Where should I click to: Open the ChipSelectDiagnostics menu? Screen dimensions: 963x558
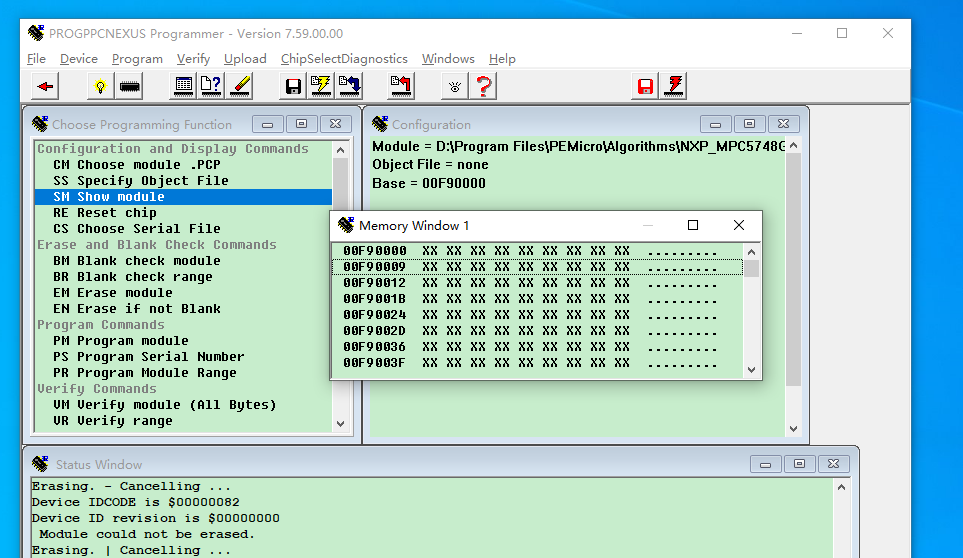coord(344,58)
